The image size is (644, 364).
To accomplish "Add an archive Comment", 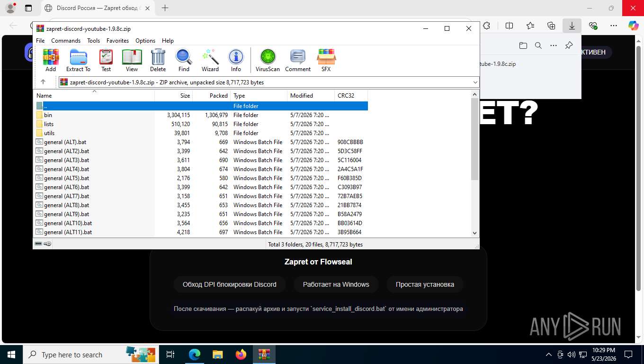I will tap(298, 60).
